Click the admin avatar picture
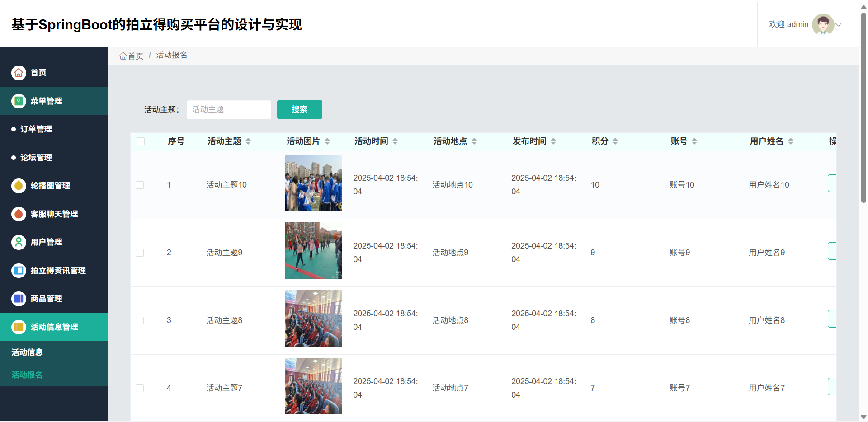This screenshot has width=868, height=422. click(823, 24)
